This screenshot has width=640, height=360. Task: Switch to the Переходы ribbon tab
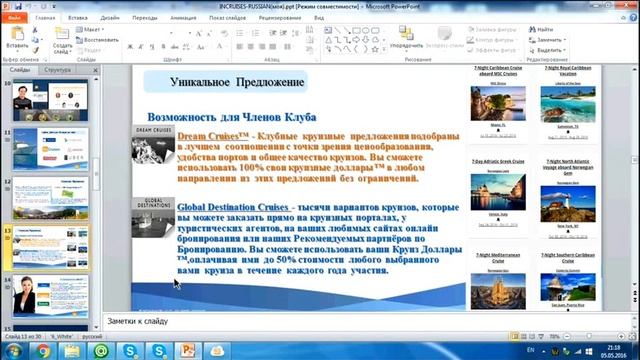(x=145, y=18)
